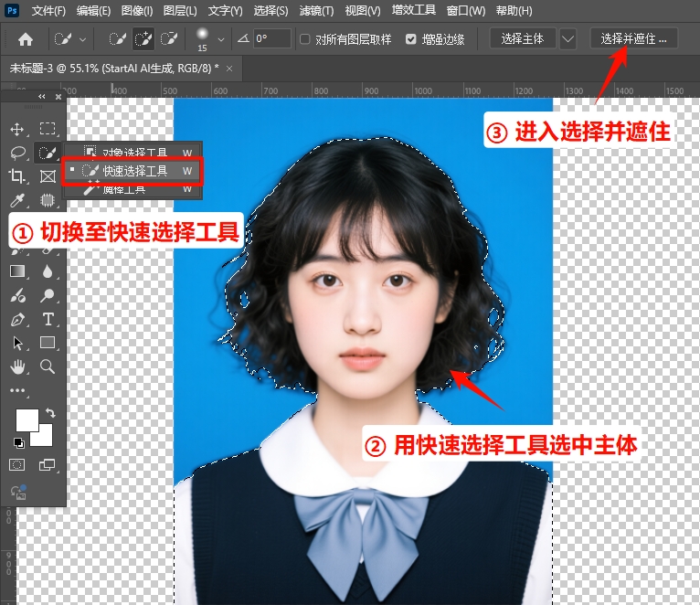
Task: Disable the 增强边缘 checkbox
Action: (410, 39)
